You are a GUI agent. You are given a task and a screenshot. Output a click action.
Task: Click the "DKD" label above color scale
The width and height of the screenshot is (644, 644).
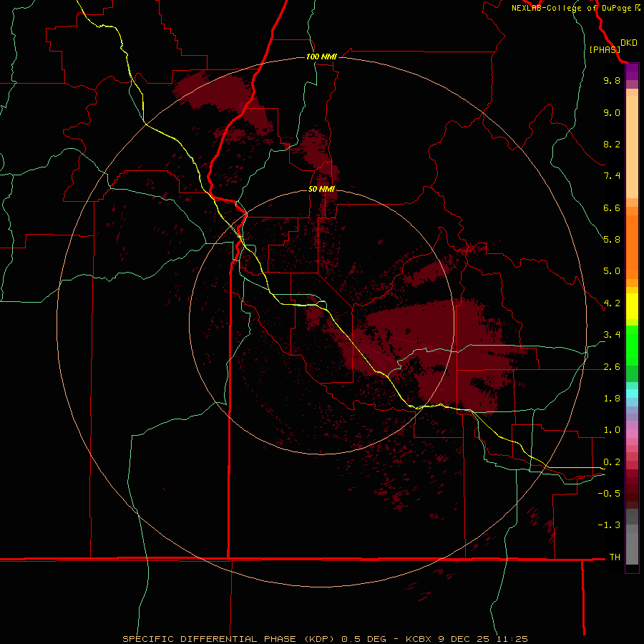tap(629, 43)
